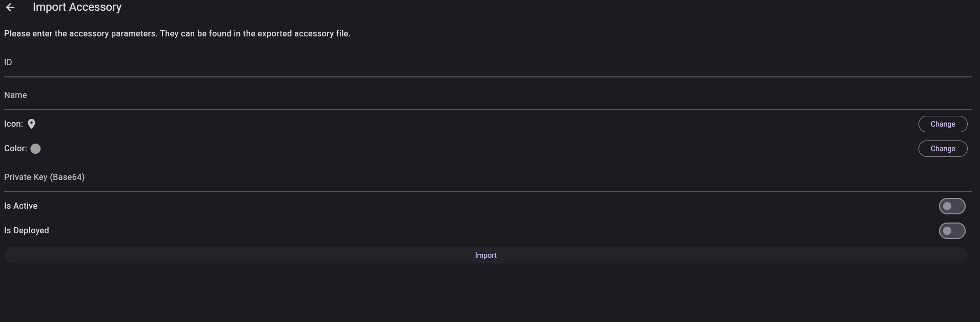Change the accessory color
Screen dimensions: 980x322
[943, 149]
